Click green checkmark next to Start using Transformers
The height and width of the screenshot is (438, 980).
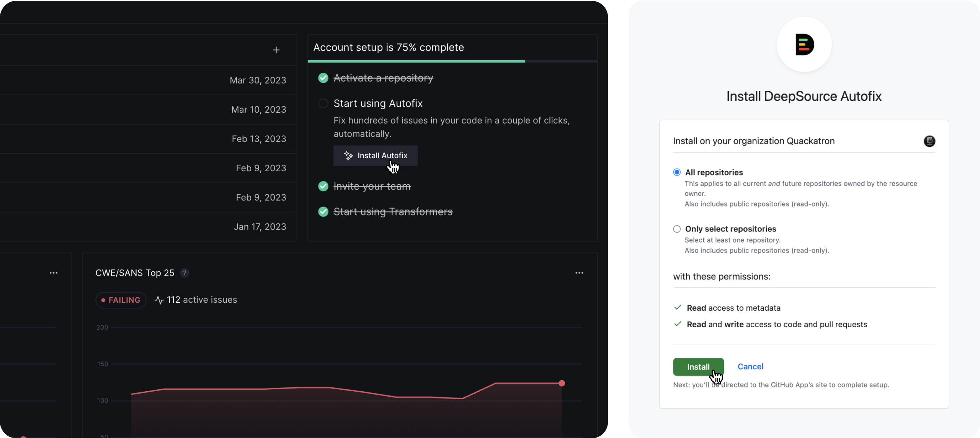pos(323,212)
